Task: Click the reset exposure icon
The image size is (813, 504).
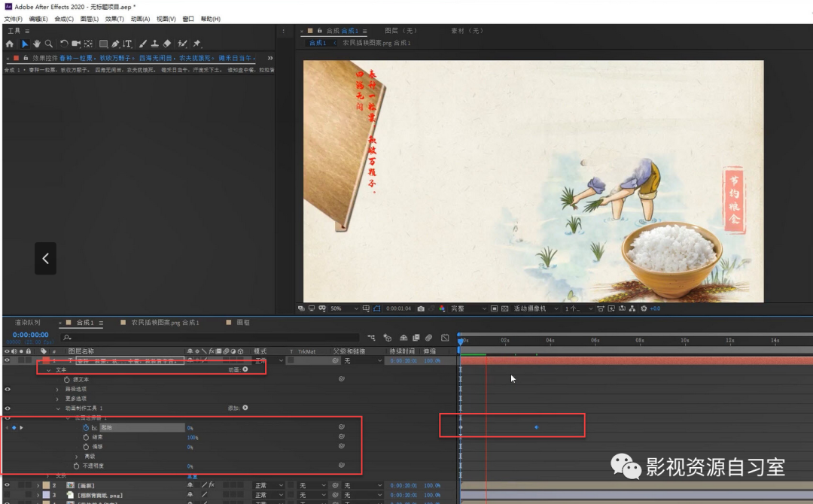Action: pos(644,308)
